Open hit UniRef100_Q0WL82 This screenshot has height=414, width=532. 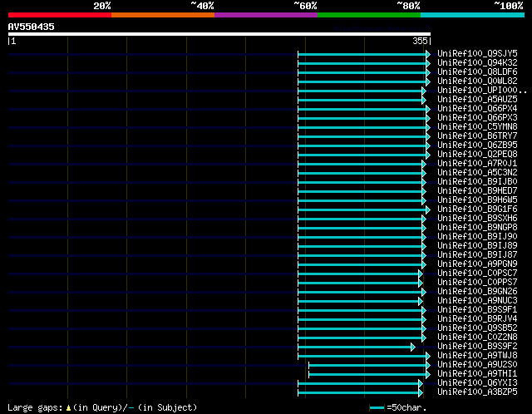click(x=477, y=81)
